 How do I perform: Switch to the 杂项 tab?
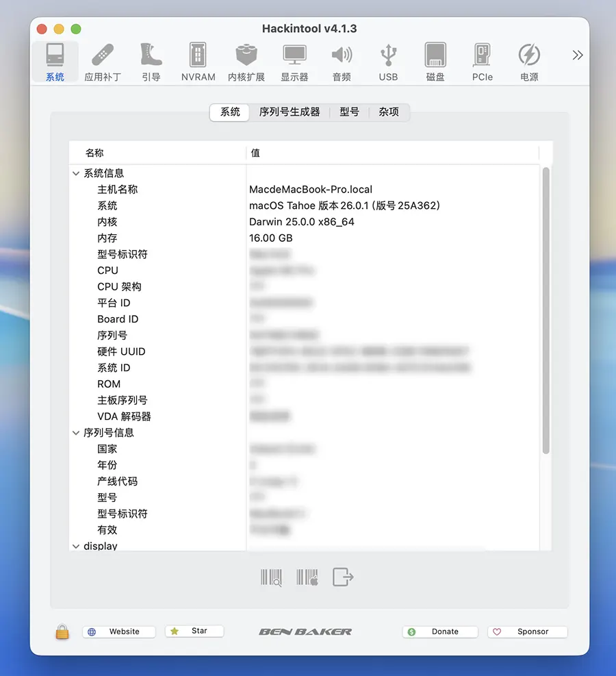pos(389,112)
